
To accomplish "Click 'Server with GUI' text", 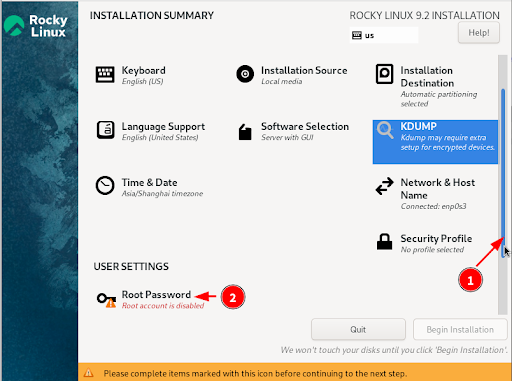I will (x=287, y=138).
